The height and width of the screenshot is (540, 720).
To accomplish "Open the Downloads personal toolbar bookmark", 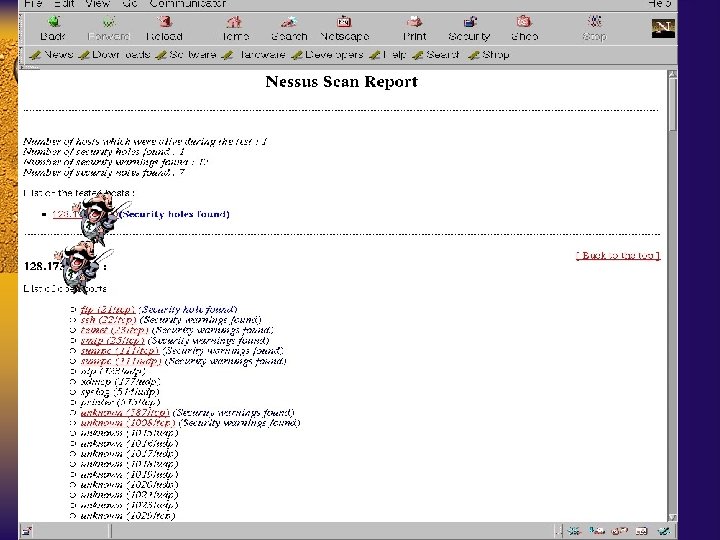I will point(114,55).
